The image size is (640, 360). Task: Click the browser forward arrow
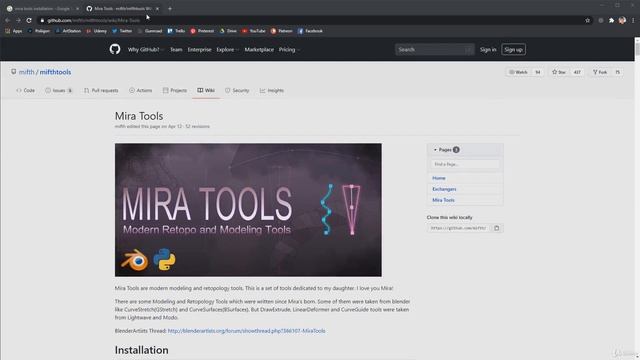tap(18, 20)
